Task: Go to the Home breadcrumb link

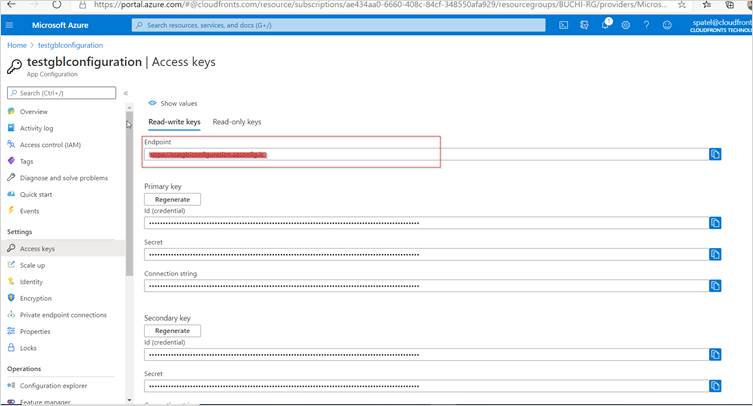Action: (17, 45)
